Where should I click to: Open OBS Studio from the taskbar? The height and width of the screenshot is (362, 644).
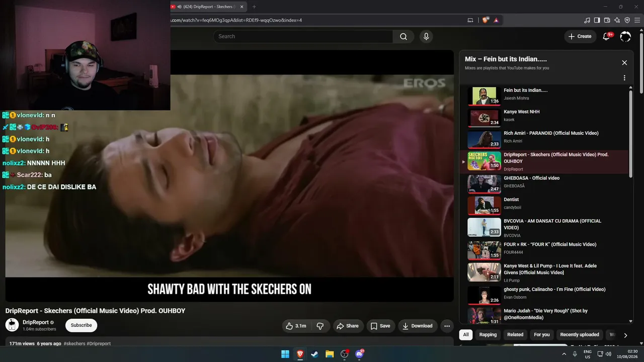point(345,354)
